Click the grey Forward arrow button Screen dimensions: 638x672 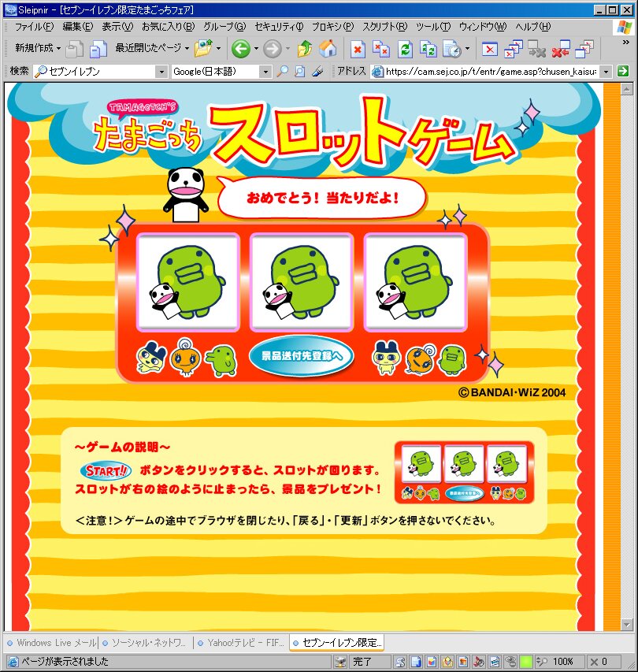(x=272, y=49)
